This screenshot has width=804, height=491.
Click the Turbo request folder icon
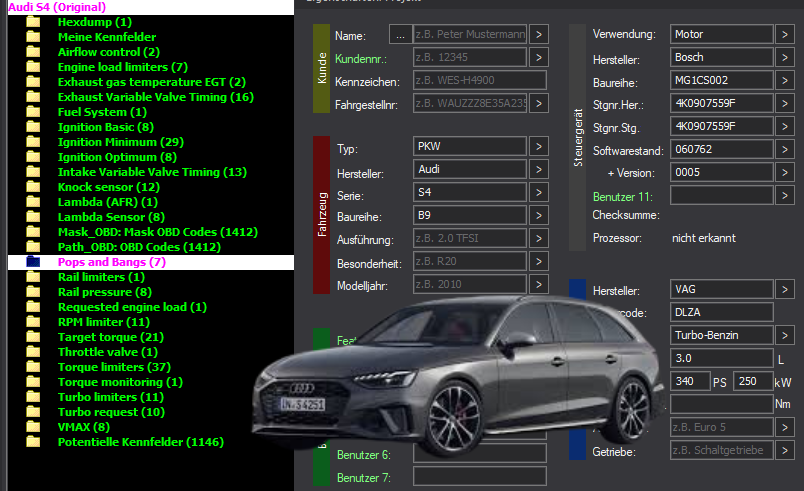coord(33,412)
